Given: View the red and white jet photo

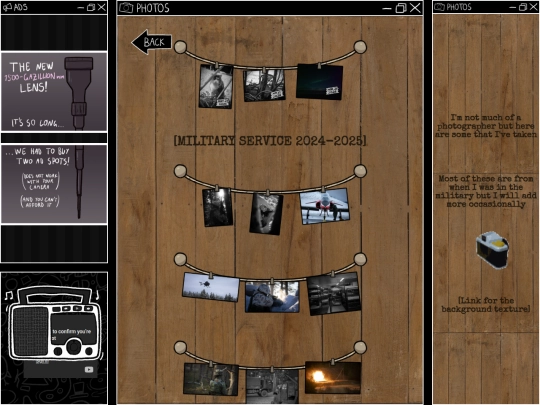Looking at the screenshot, I should click(324, 207).
